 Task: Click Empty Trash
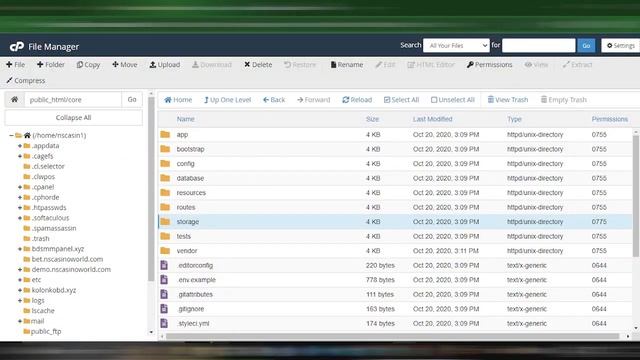tap(564, 100)
